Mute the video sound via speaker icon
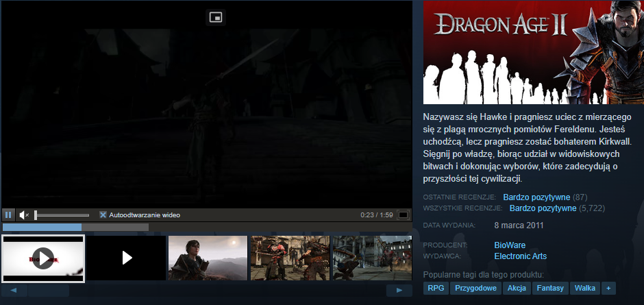The image size is (644, 305). point(24,215)
